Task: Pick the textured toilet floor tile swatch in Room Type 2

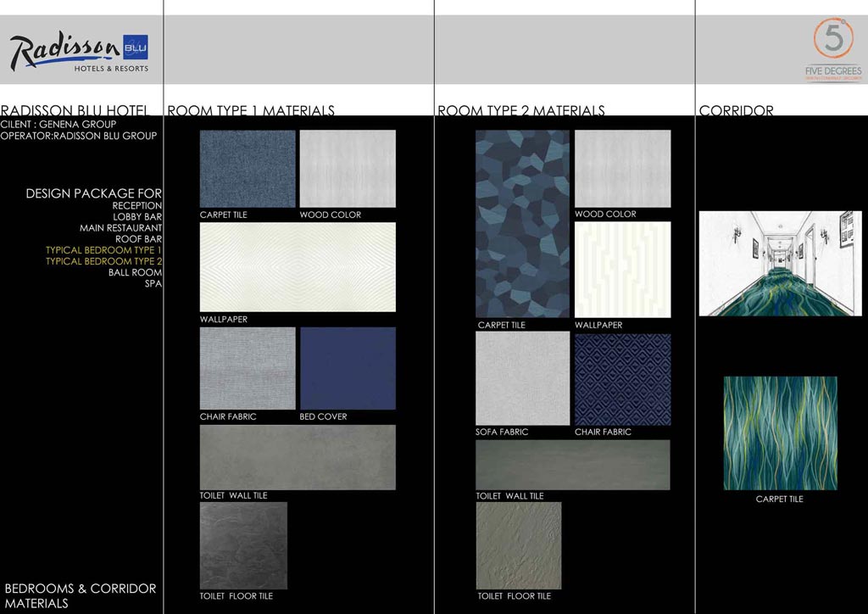Action: (x=519, y=546)
